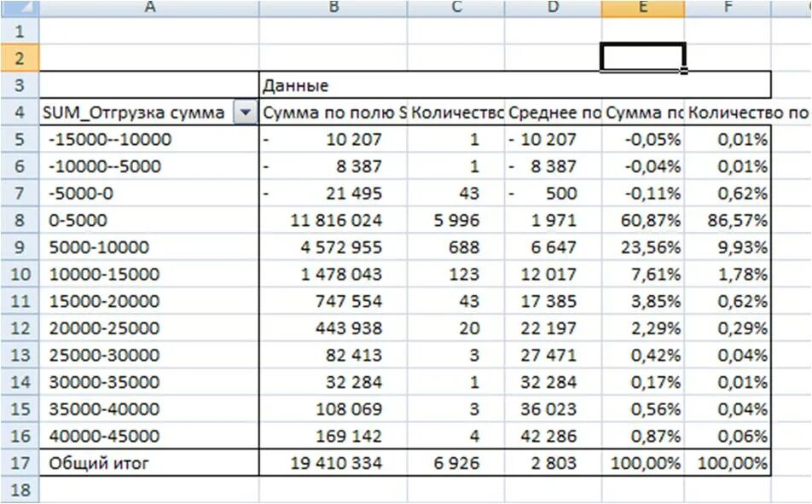
Task: Click the percentage cell 9,93%
Action: click(728, 246)
